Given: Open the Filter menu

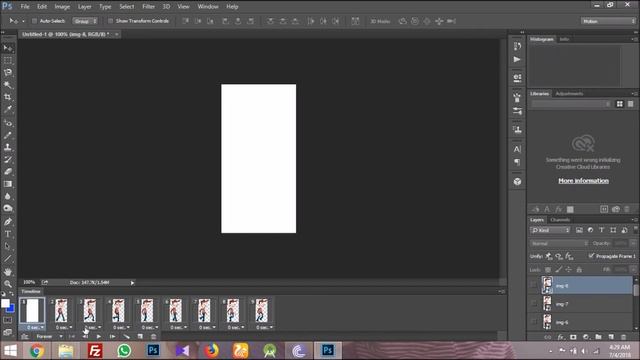Looking at the screenshot, I should (x=148, y=7).
